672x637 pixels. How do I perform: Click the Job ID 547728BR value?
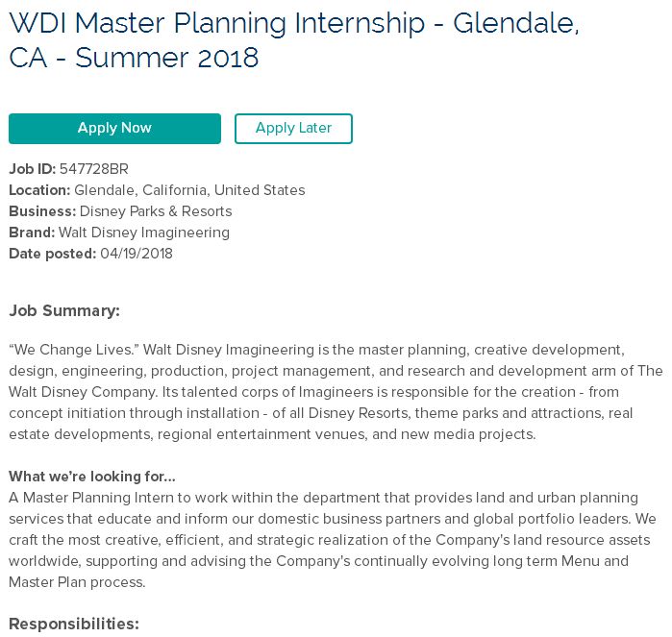94,169
